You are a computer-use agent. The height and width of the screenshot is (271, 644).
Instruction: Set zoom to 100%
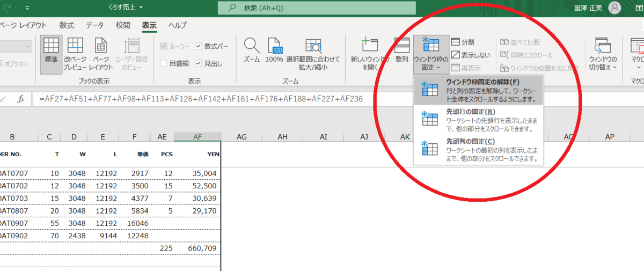(274, 51)
